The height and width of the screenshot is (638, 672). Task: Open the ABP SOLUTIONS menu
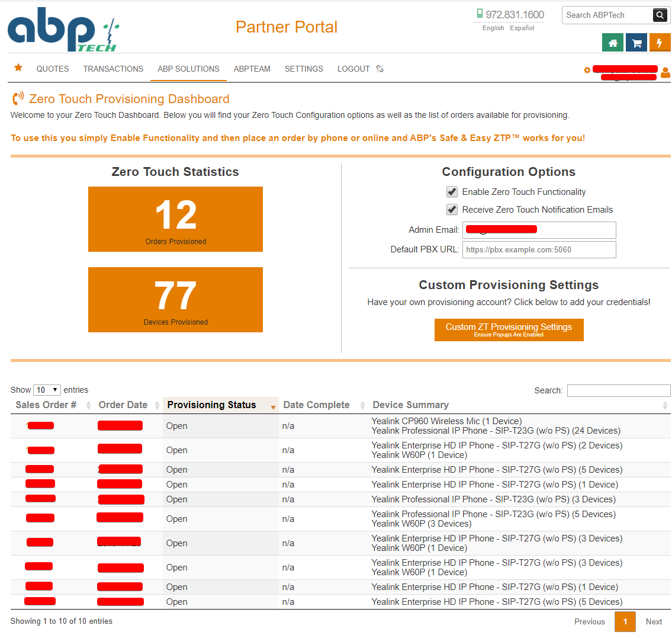(188, 69)
